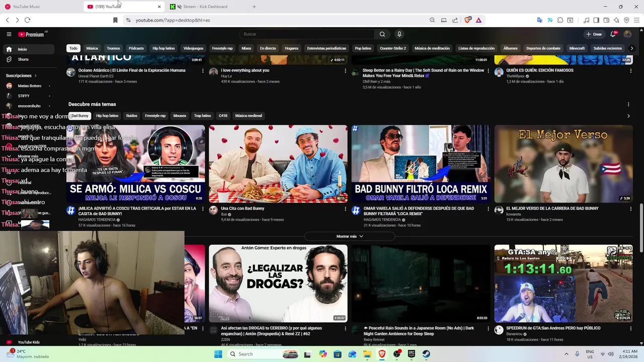
Task: Reload the page with refresh icon
Action: (x=27, y=20)
